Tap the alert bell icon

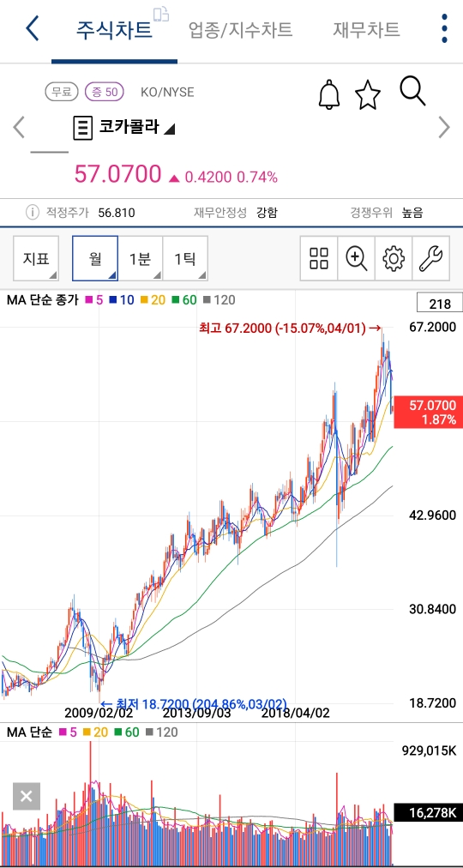click(x=329, y=94)
